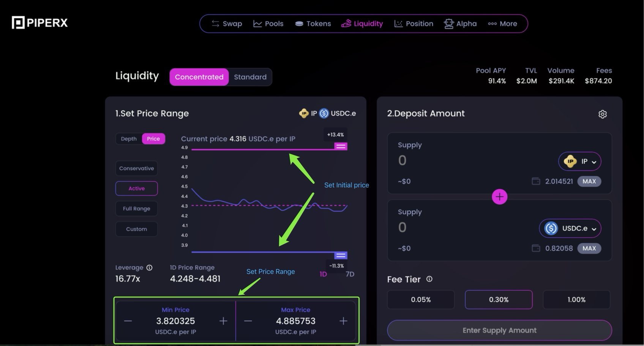
Task: Increase Min Price with plus icon
Action: pyautogui.click(x=223, y=321)
